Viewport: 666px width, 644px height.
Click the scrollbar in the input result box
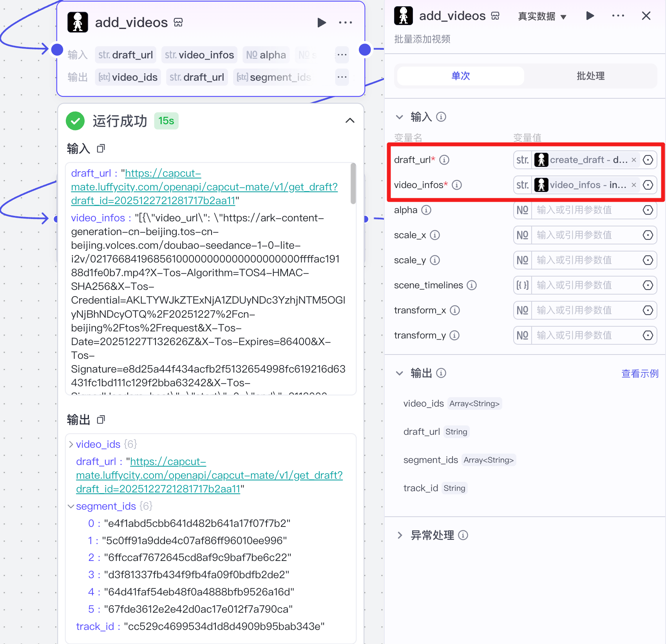[353, 183]
